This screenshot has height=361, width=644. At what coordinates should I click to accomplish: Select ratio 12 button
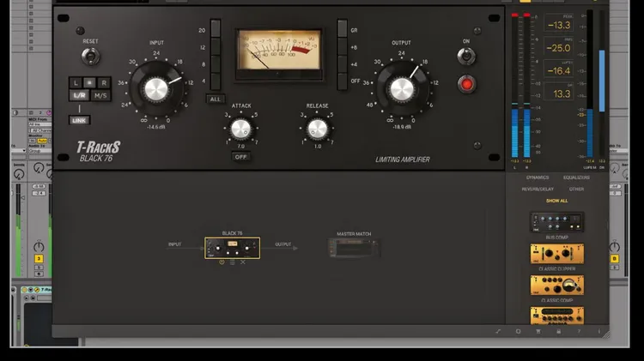[x=216, y=47]
